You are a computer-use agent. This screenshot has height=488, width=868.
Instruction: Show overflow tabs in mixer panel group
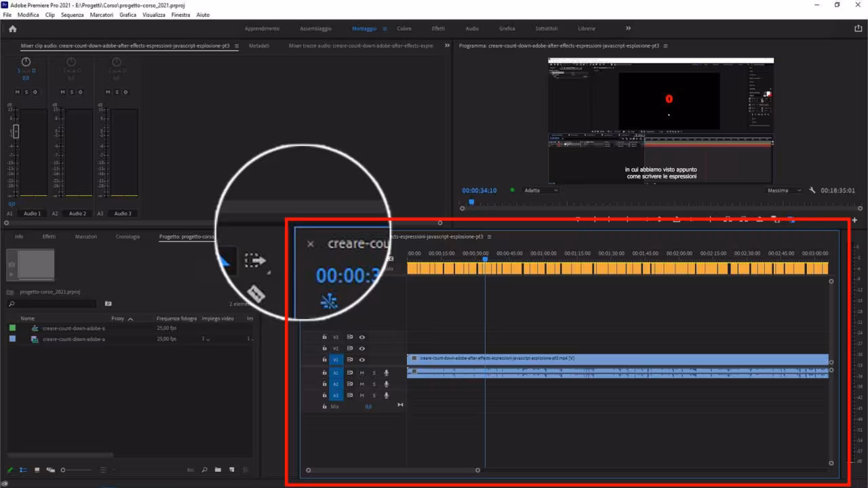[447, 46]
